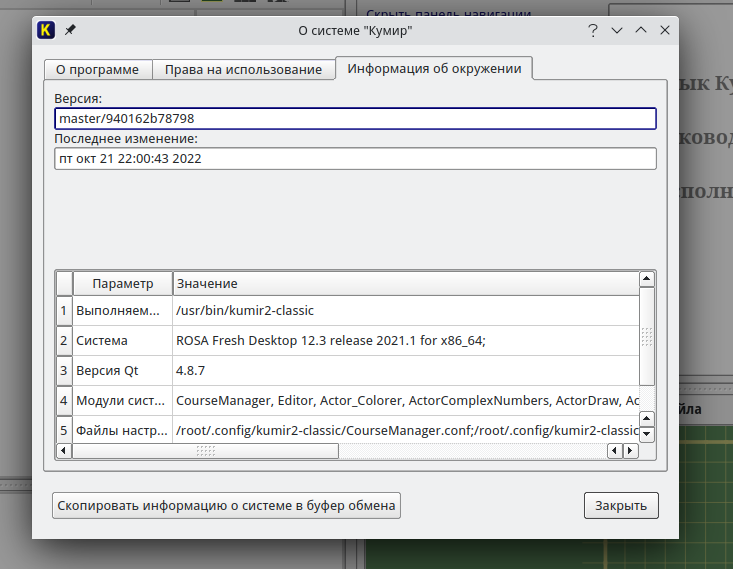This screenshot has width=733, height=569.
Task: Click the 4.8.7 Qt version value
Action: [406, 371]
